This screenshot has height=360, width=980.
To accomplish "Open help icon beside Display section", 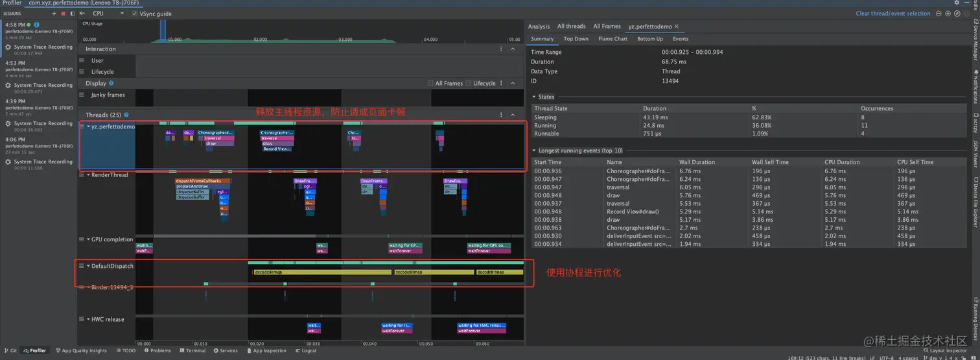I will pyautogui.click(x=111, y=83).
